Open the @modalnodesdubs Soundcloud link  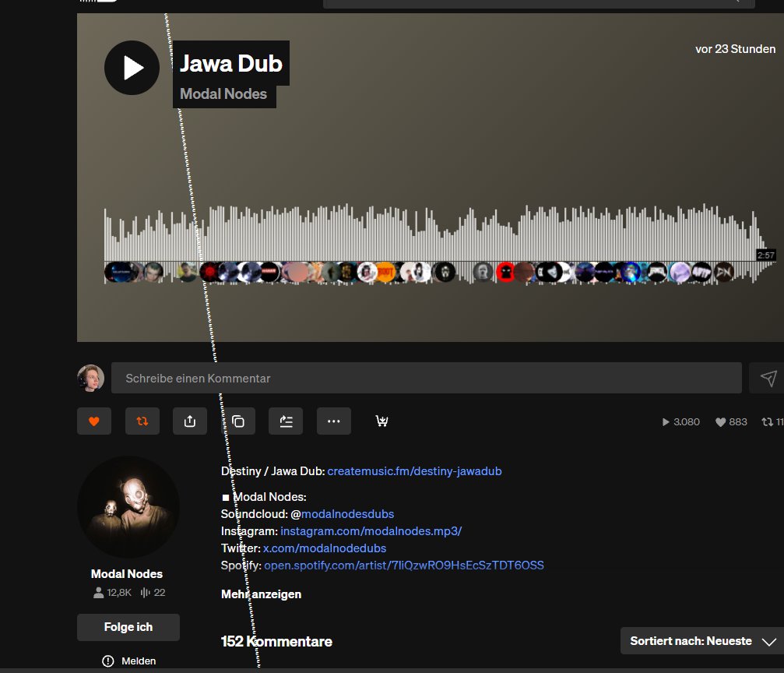point(347,514)
